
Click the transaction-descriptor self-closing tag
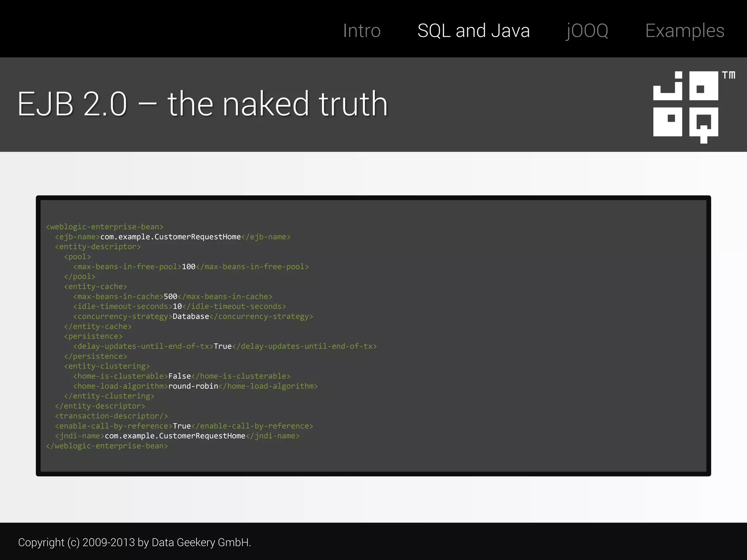tap(111, 416)
